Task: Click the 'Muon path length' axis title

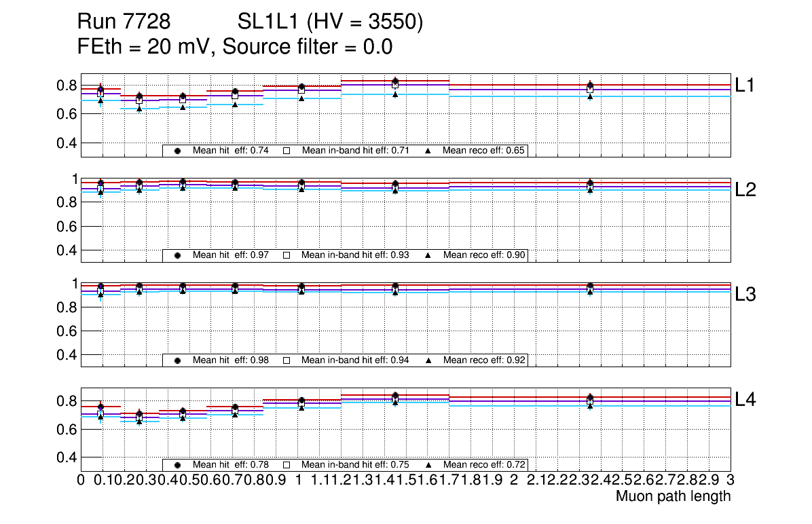Action: [x=673, y=496]
